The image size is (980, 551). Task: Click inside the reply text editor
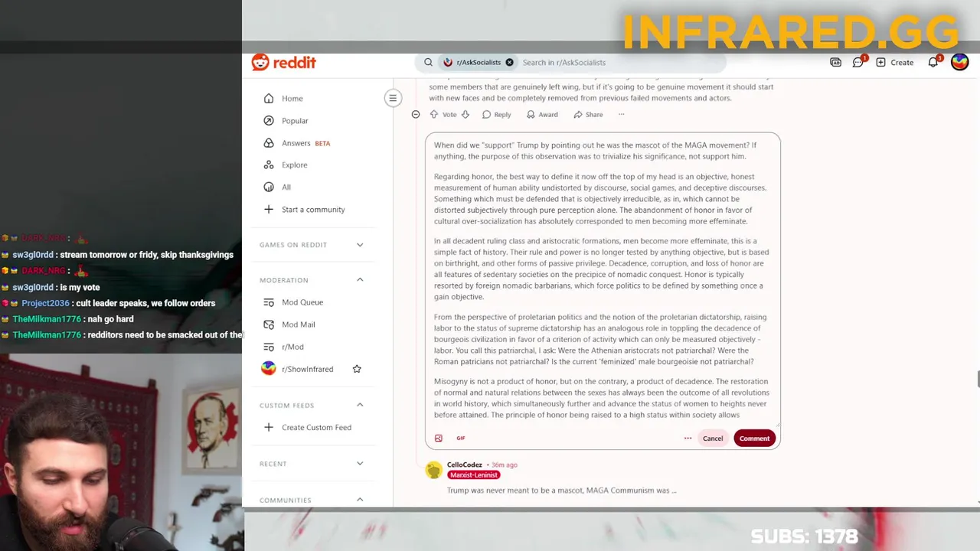tap(603, 279)
